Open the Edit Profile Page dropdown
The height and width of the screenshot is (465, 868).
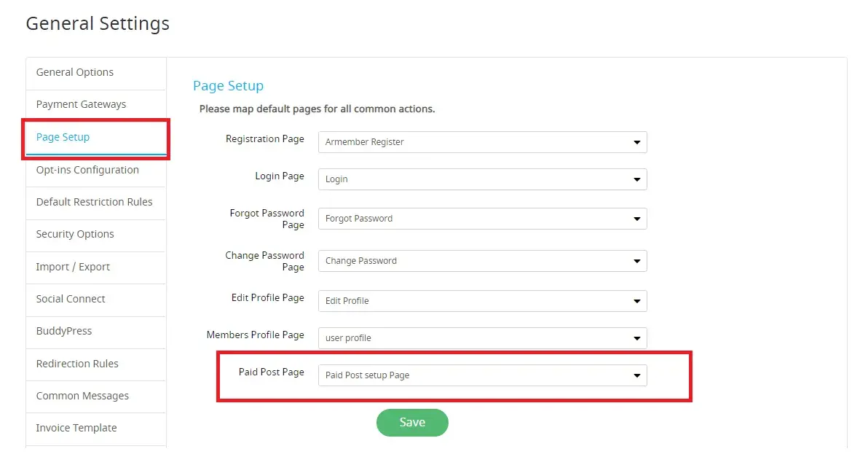[482, 301]
